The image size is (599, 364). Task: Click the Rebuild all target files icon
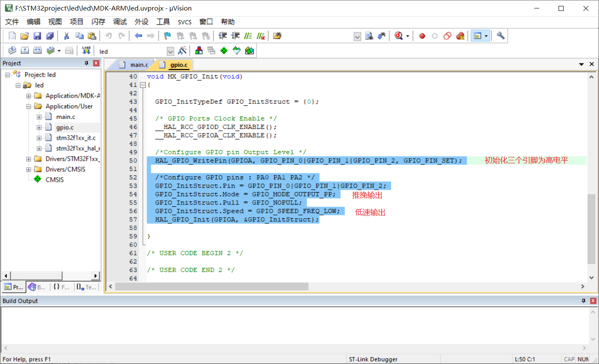pyautogui.click(x=37, y=51)
